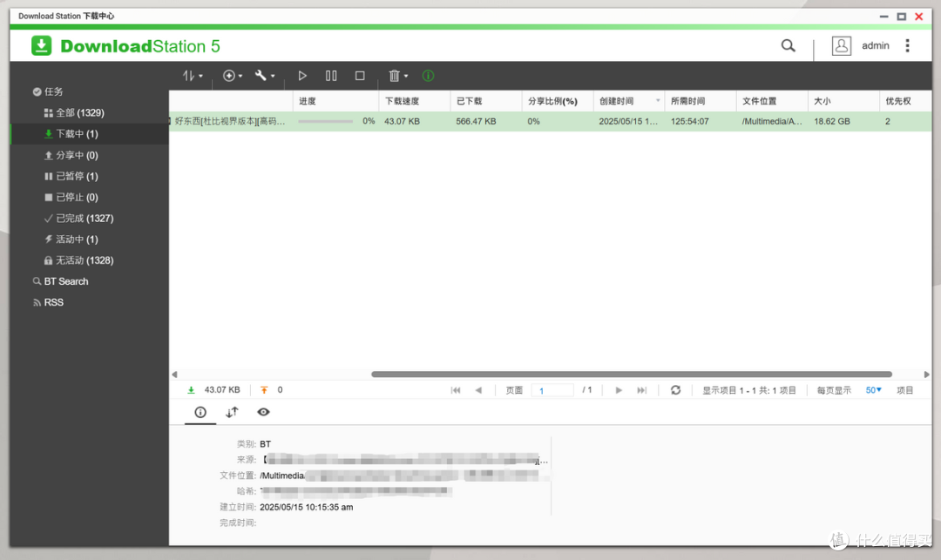The image size is (941, 560).
Task: Click the task's progress bar at 0%
Action: coord(325,121)
